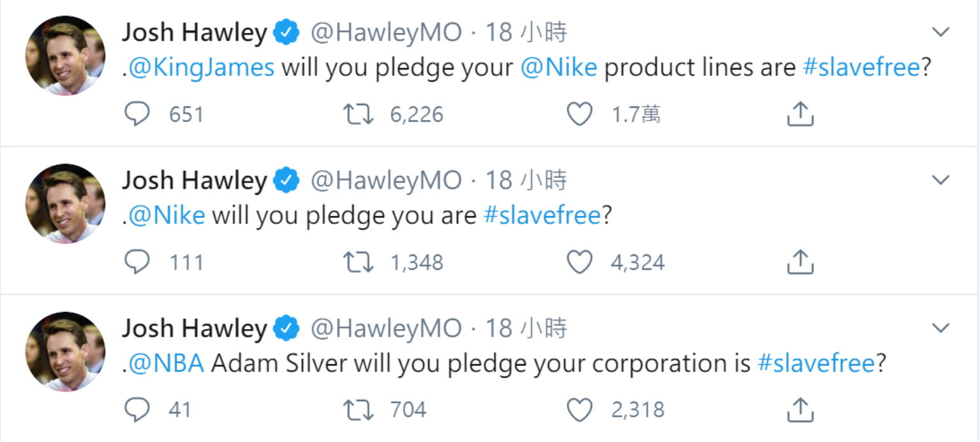Open the @KingJames mention link
Image resolution: width=980 pixels, height=442 pixels.
click(202, 68)
